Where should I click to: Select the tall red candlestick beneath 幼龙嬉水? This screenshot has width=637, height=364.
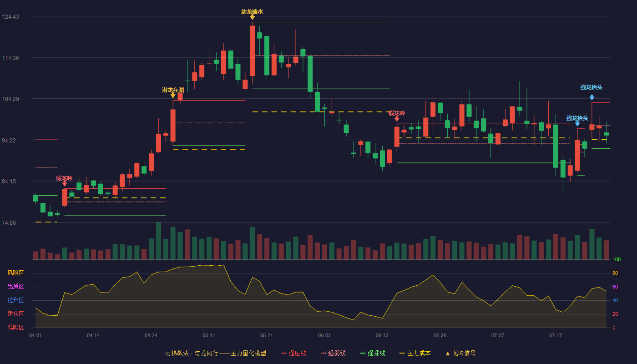coord(252,51)
